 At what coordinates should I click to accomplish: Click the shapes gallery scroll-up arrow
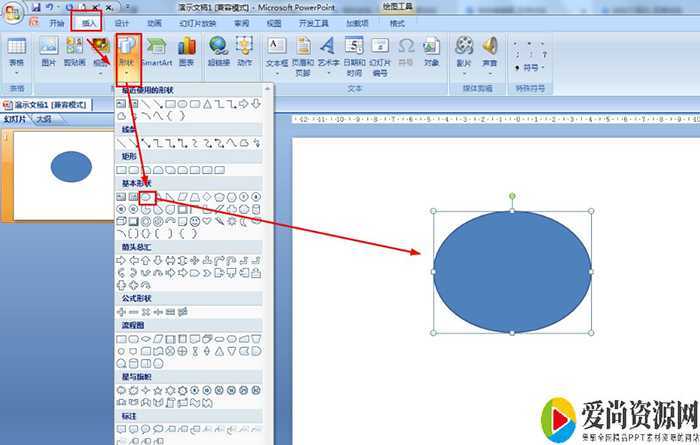(x=267, y=89)
